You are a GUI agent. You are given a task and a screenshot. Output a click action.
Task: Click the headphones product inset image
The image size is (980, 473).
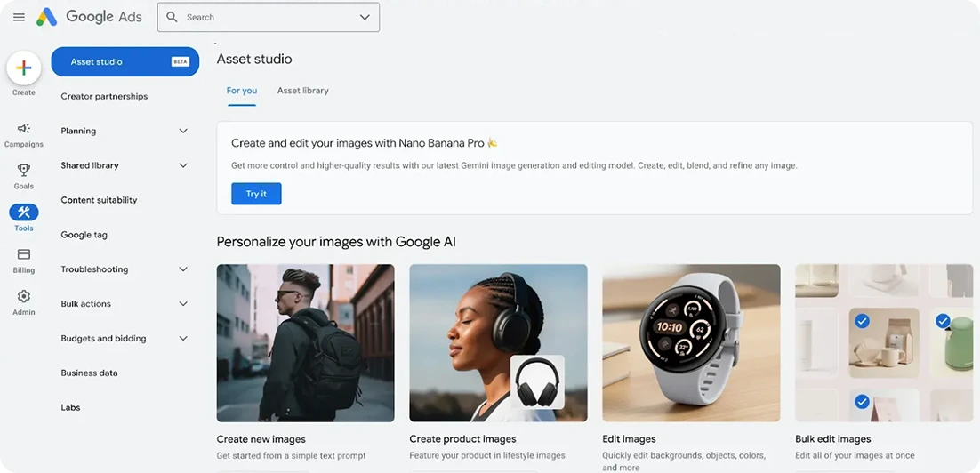537,381
